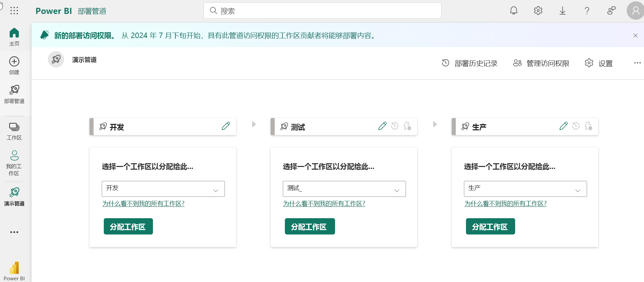Open 测试 stage deployment rules icon

pos(408,126)
